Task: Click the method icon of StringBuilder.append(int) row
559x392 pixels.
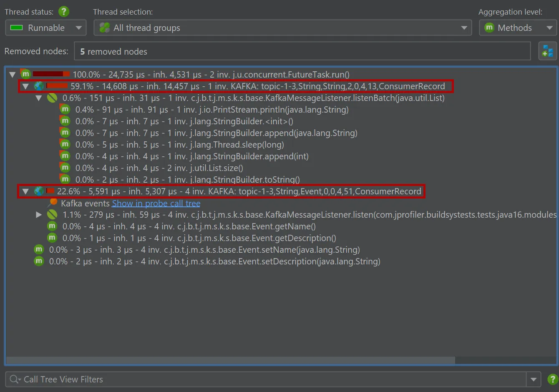Action: [x=65, y=156]
